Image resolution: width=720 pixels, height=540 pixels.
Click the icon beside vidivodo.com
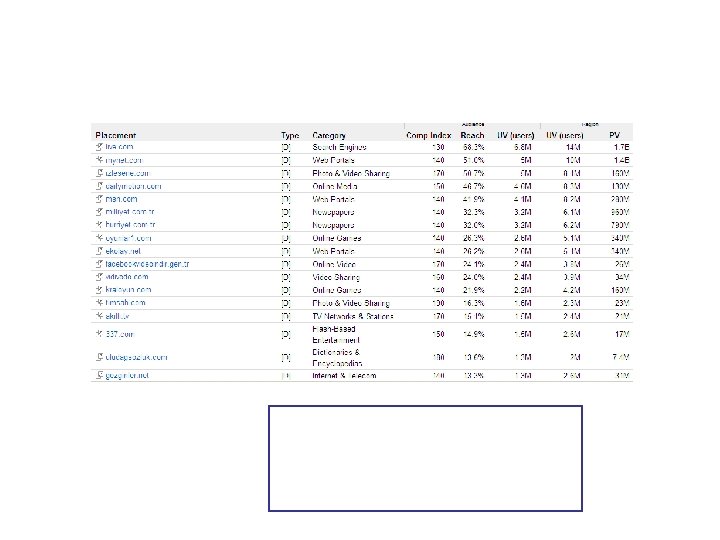[98, 276]
